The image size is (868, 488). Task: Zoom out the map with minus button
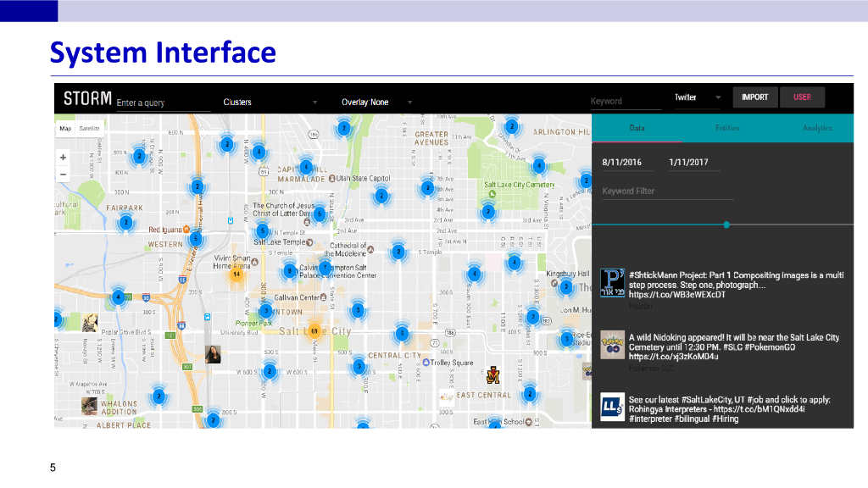tap(63, 175)
